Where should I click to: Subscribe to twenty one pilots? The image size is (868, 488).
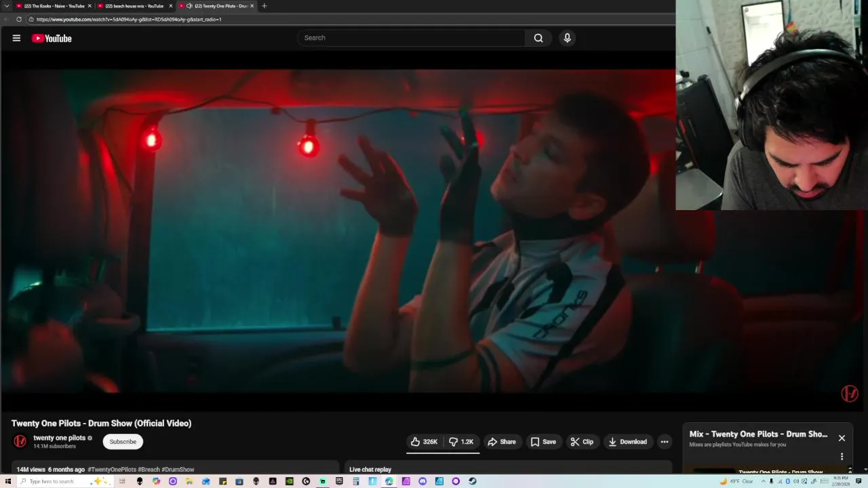123,442
